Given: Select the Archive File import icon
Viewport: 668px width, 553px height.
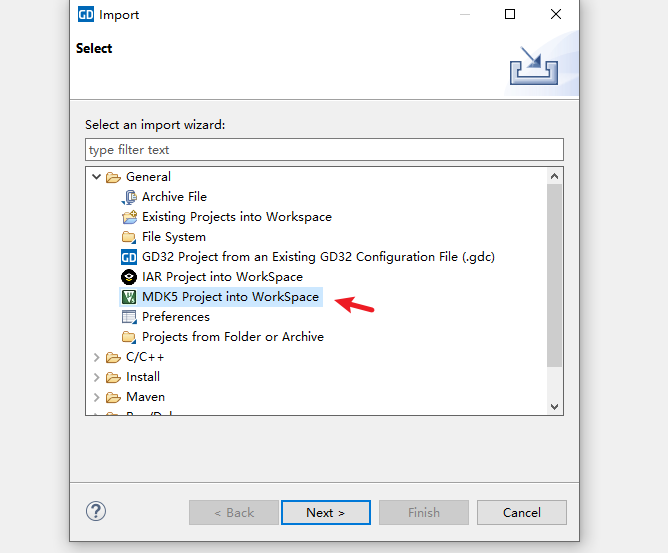Looking at the screenshot, I should pyautogui.click(x=129, y=197).
